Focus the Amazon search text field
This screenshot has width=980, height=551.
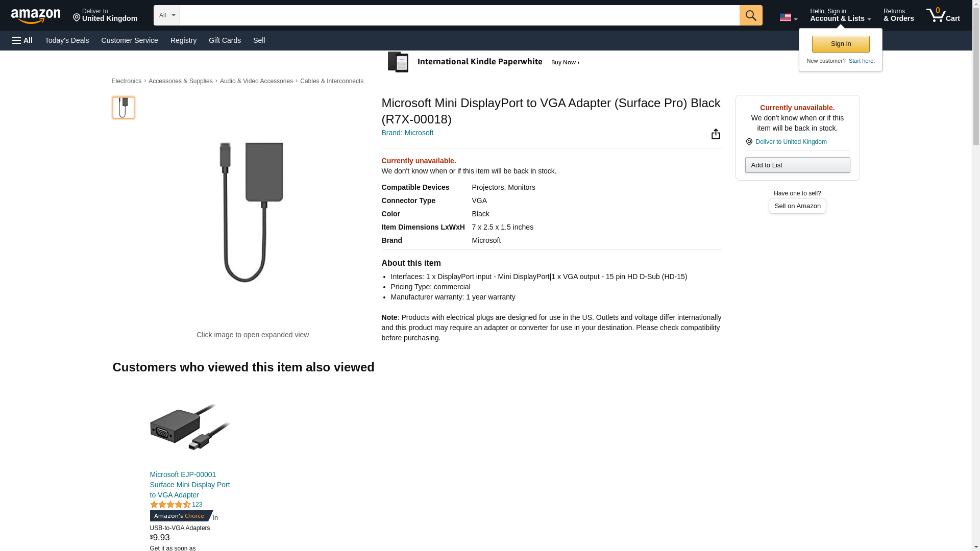[459, 15]
